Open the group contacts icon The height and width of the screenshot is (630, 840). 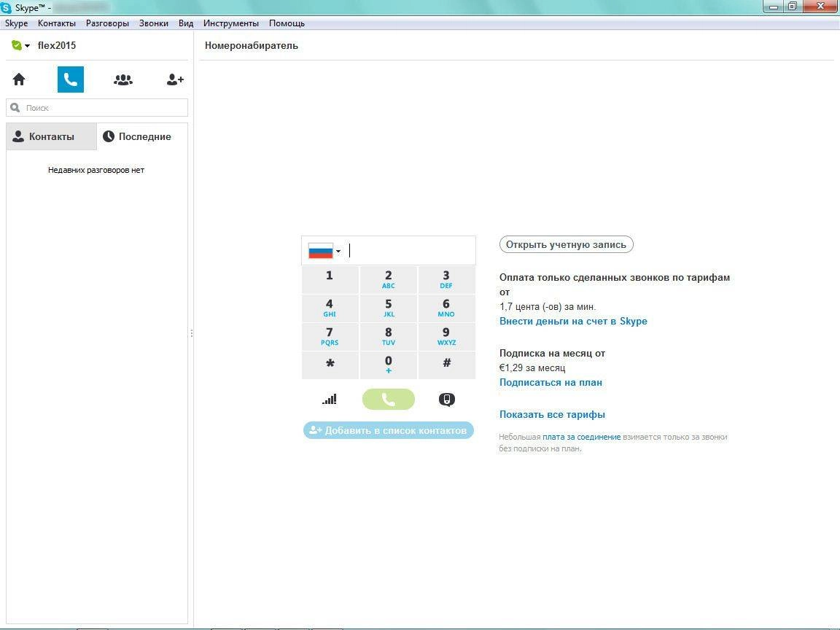(123, 79)
